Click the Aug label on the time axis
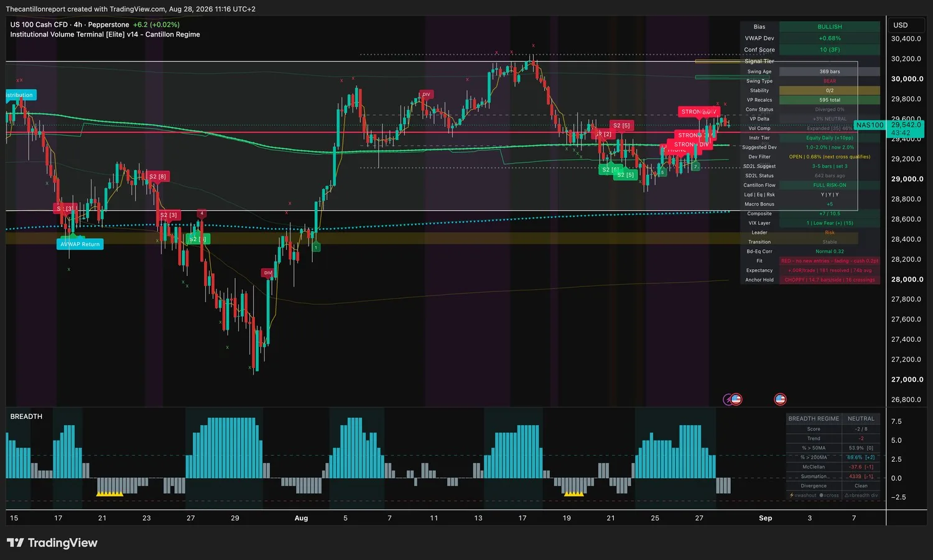This screenshot has width=933, height=560. tap(301, 518)
